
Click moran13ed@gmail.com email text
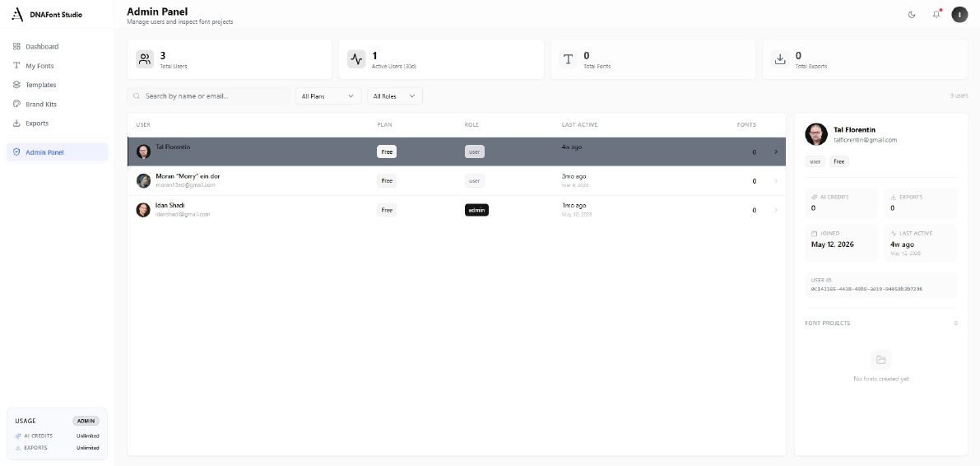[x=186, y=185]
